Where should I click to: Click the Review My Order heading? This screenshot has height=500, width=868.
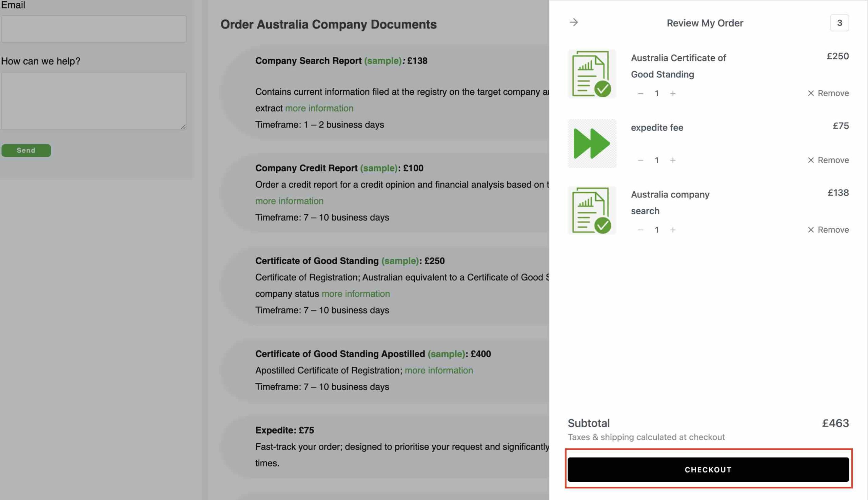(705, 23)
